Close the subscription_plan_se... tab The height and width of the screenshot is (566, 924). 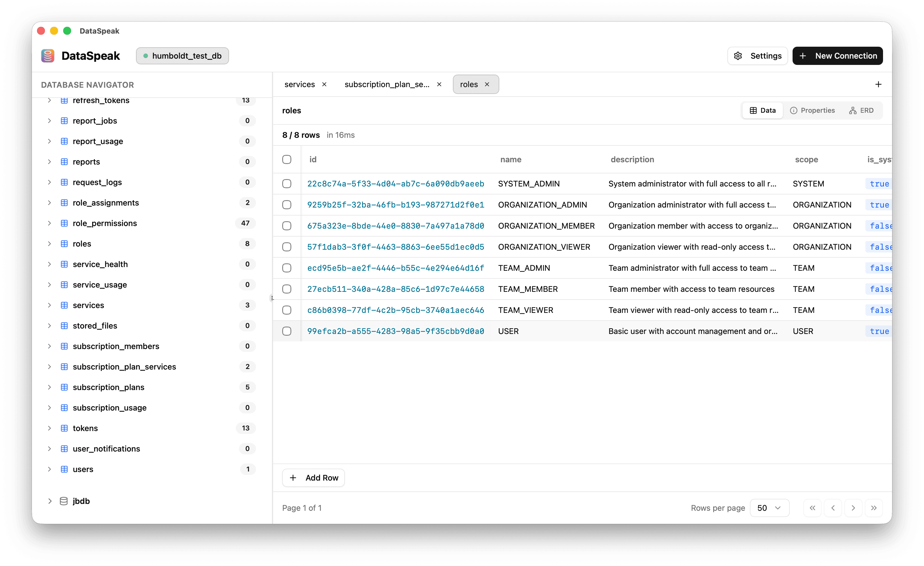tap(439, 84)
